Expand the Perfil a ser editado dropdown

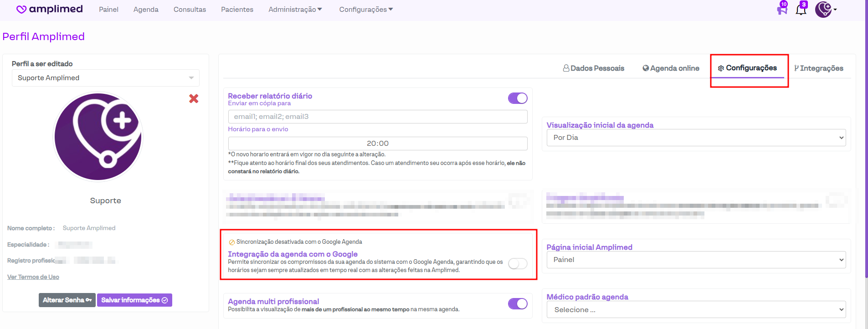pos(105,78)
